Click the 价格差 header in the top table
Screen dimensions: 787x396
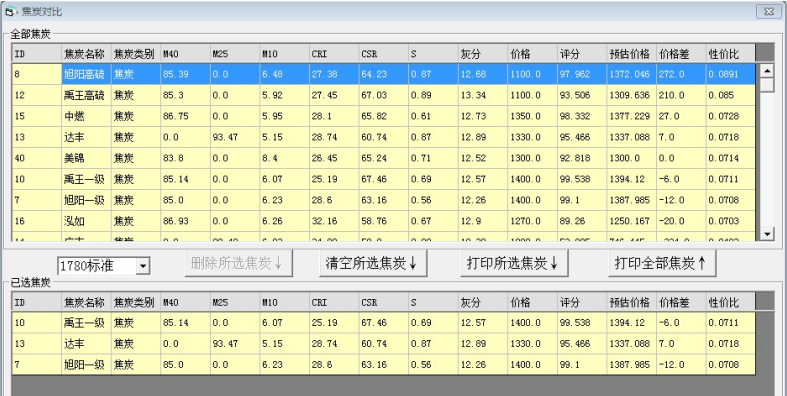click(x=682, y=54)
